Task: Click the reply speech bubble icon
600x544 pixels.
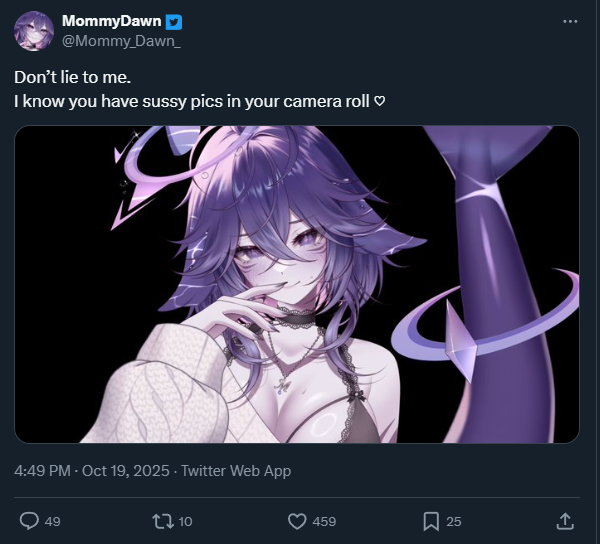Action: click(x=29, y=521)
